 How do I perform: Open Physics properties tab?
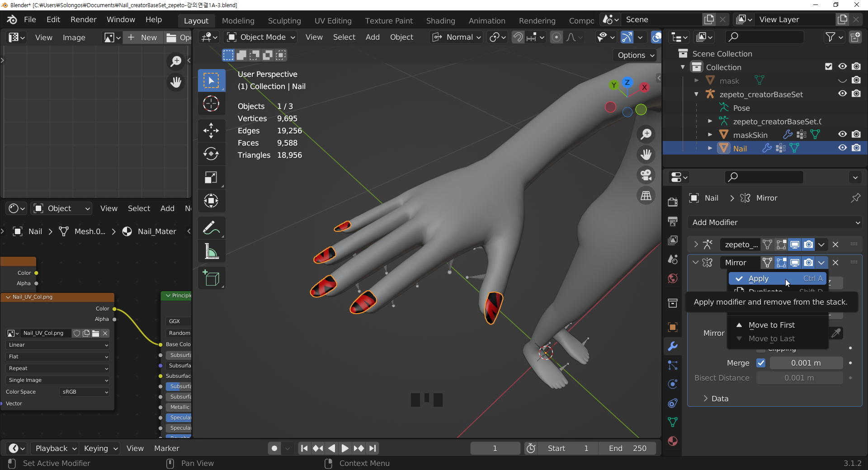pyautogui.click(x=673, y=384)
